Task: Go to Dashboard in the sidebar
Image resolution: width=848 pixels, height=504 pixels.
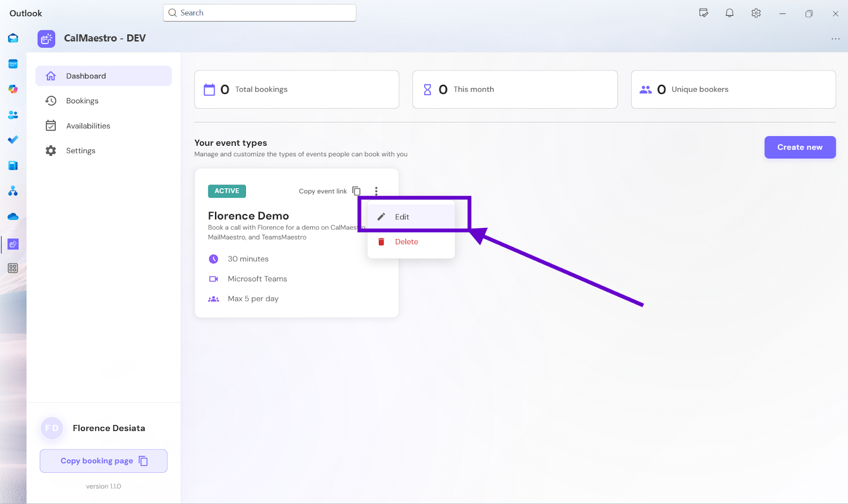Action: tap(103, 76)
